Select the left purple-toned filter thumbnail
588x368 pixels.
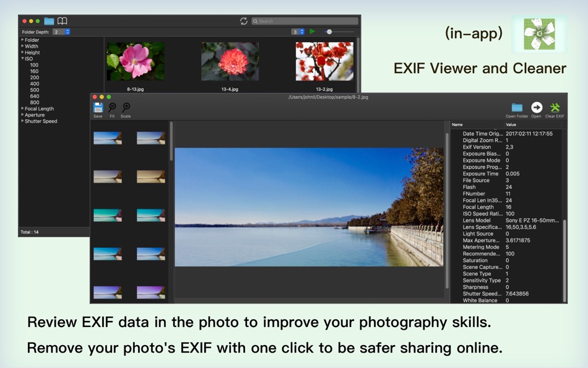tap(108, 292)
